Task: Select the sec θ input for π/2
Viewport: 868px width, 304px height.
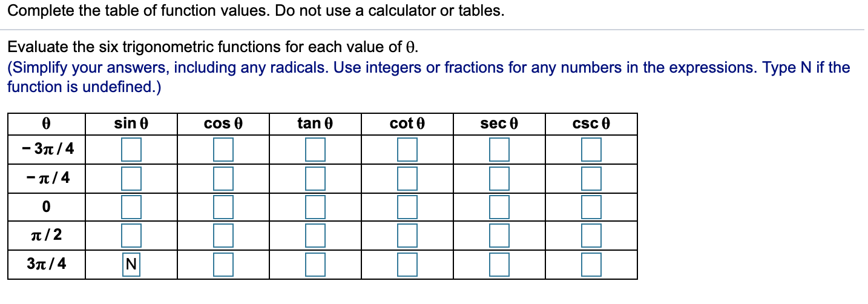Action: [499, 235]
